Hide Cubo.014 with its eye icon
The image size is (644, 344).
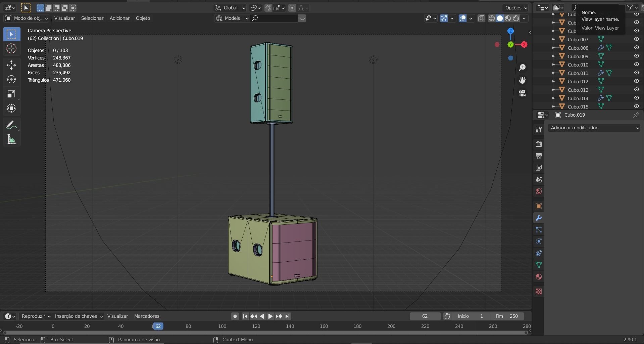click(x=636, y=98)
